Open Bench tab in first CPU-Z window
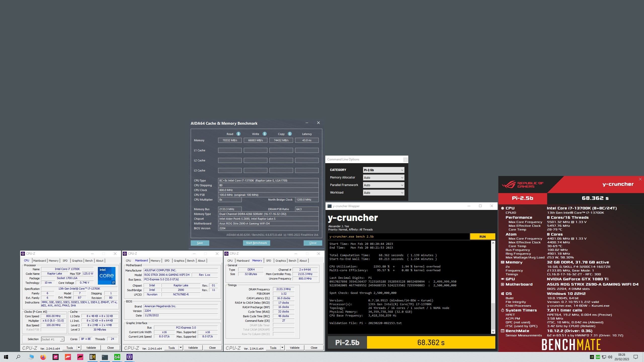The image size is (644, 362). point(89,261)
